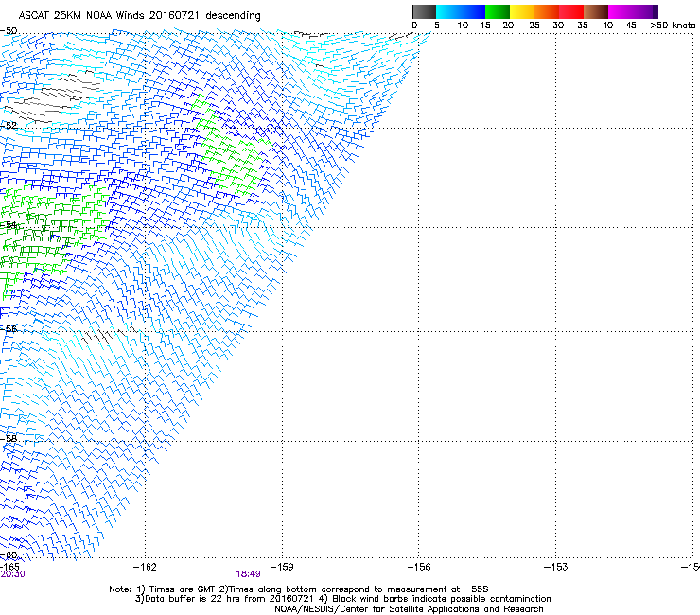Viewport: 700px width, 615px height.
Task: Click legend tick label '35'
Action: 583,26
